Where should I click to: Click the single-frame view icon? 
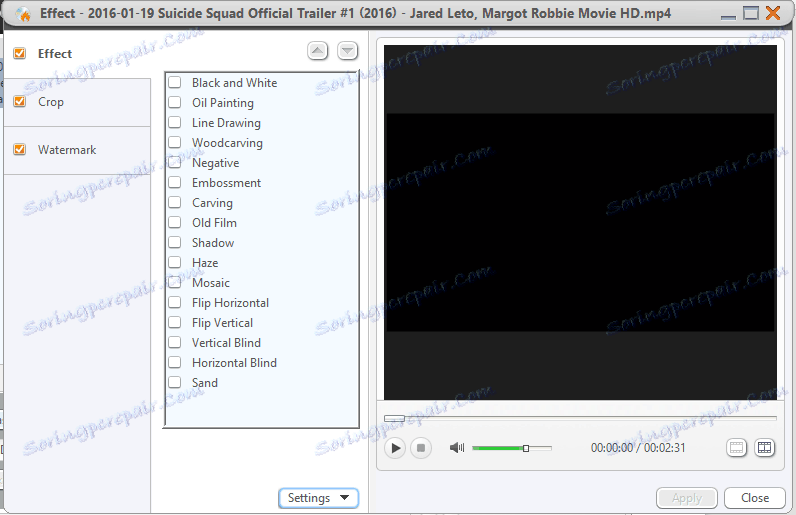tap(736, 448)
